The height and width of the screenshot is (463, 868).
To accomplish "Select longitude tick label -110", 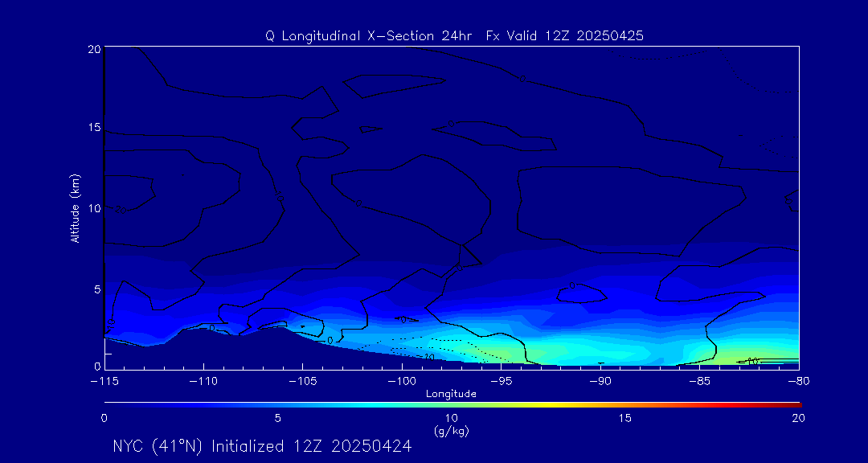I will (x=203, y=381).
